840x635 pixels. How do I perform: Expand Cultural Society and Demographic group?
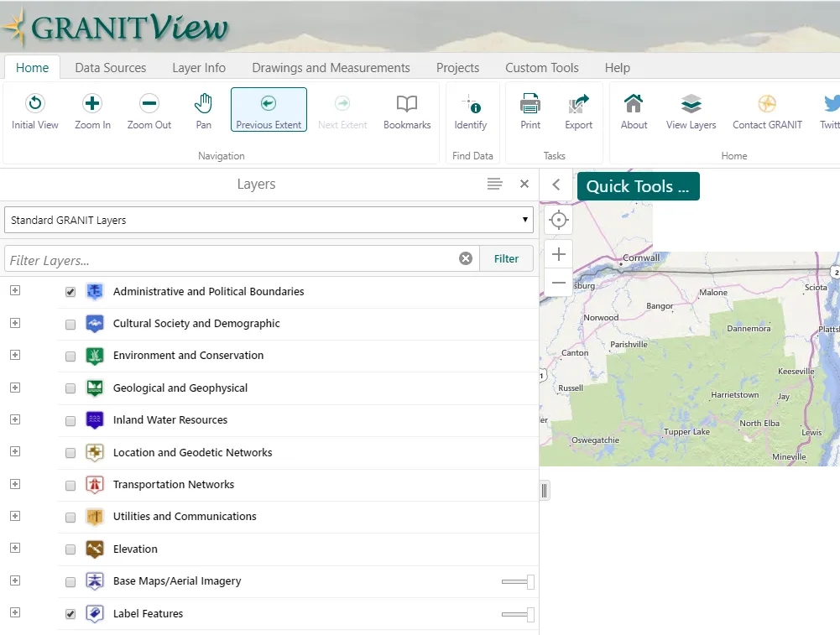(x=15, y=323)
